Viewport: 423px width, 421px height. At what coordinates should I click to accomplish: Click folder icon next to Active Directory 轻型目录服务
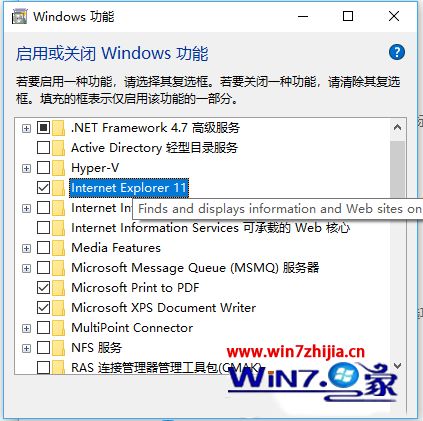[59, 148]
